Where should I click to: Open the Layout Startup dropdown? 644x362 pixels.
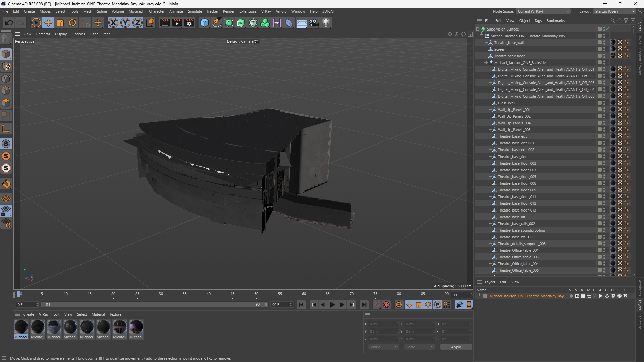click(614, 11)
